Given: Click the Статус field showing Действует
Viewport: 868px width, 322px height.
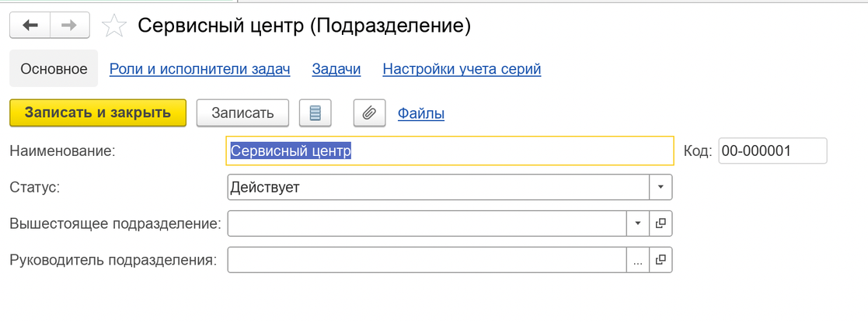Looking at the screenshot, I should (x=437, y=187).
